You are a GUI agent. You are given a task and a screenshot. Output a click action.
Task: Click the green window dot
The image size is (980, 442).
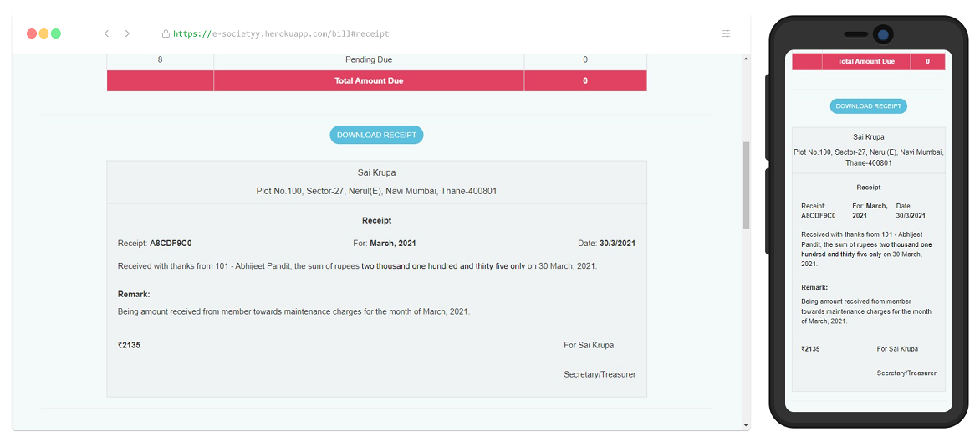click(x=56, y=33)
